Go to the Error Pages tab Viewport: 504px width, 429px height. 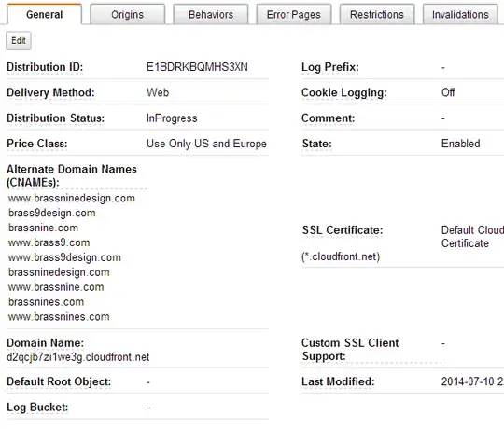pos(294,14)
